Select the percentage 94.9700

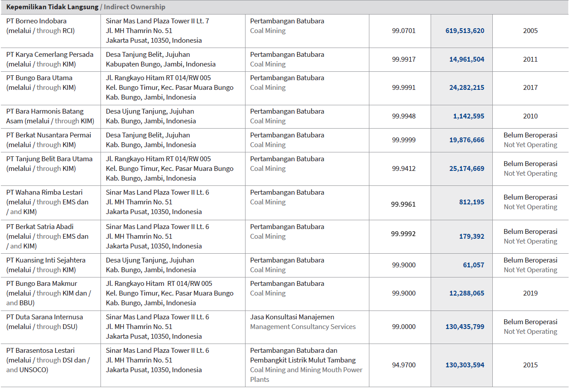[404, 365]
